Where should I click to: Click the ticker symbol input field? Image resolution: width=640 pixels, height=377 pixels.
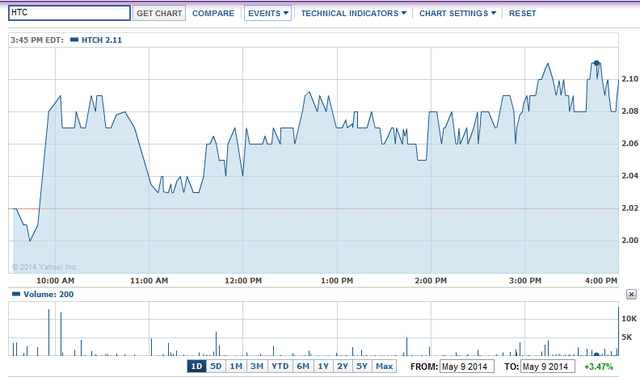tap(69, 13)
